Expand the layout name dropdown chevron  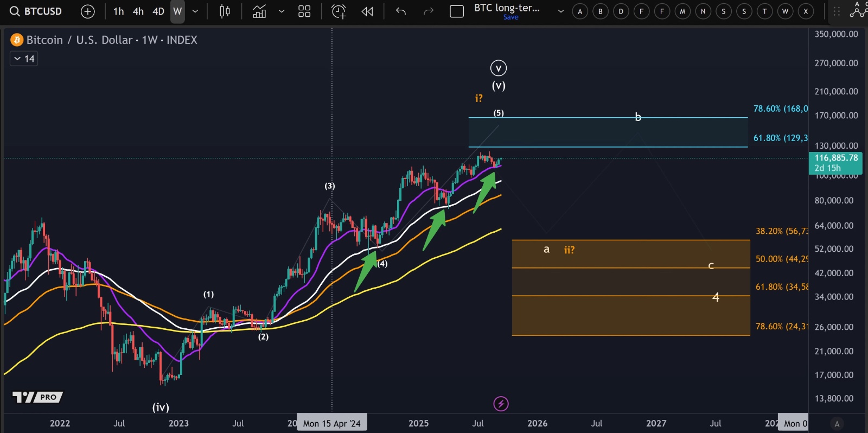point(561,11)
